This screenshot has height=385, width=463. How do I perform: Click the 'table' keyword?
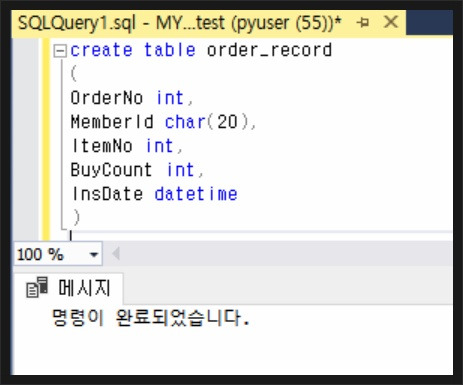pos(170,50)
